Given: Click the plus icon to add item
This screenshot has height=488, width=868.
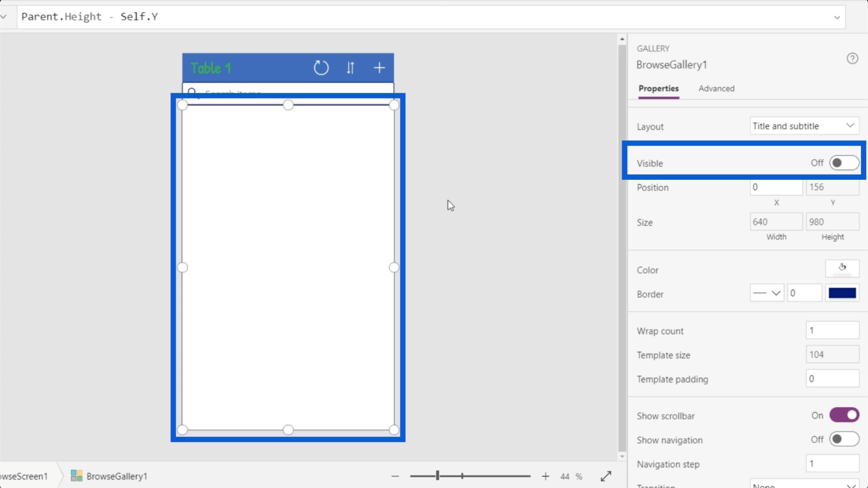Looking at the screenshot, I should [x=379, y=68].
